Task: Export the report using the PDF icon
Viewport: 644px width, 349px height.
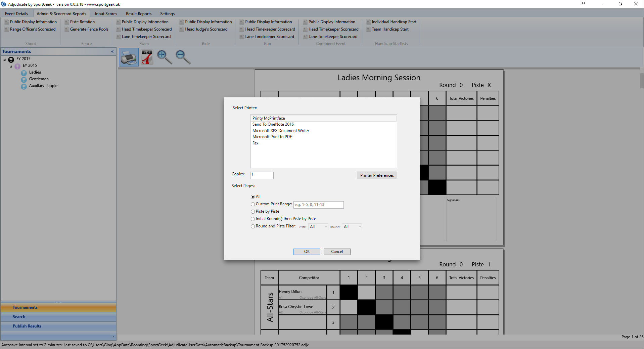Action: coord(147,57)
